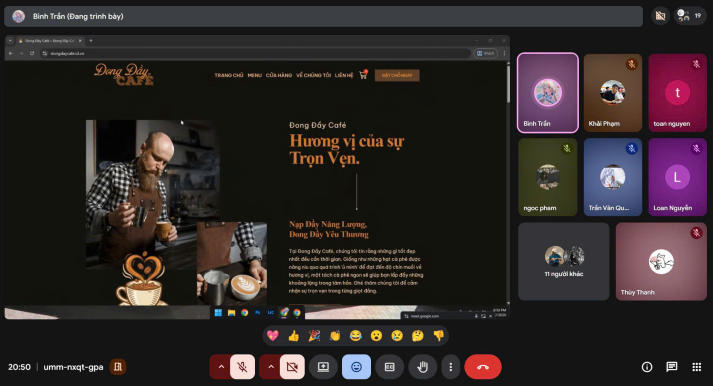The width and height of the screenshot is (713, 386).
Task: Click the meeting code building icon
Action: [x=118, y=367]
